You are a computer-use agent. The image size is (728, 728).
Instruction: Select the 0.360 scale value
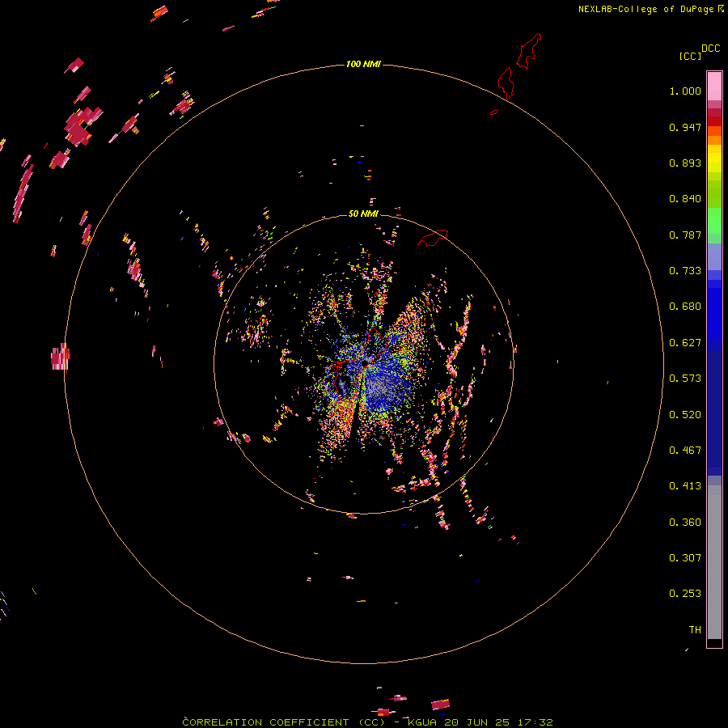coord(685,523)
